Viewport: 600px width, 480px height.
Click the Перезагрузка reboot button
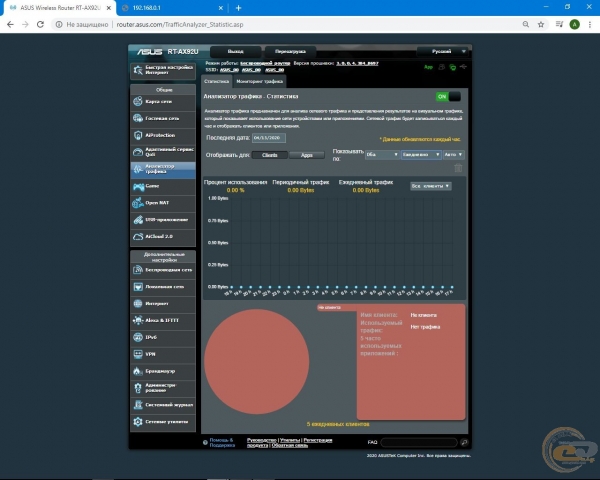tap(290, 51)
